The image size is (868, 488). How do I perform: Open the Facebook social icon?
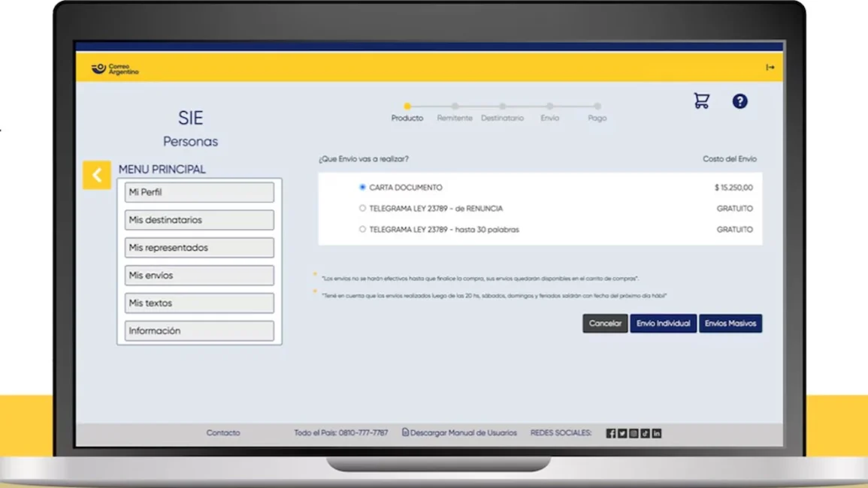[610, 433]
